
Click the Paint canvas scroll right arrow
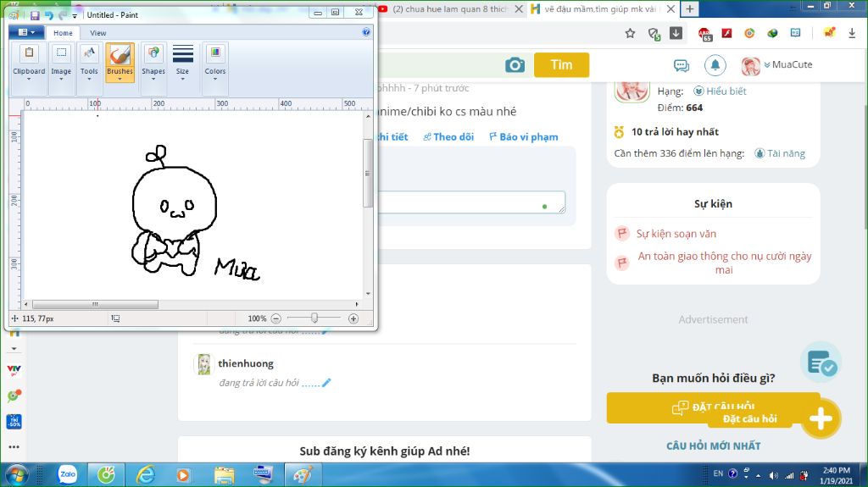pos(357,304)
